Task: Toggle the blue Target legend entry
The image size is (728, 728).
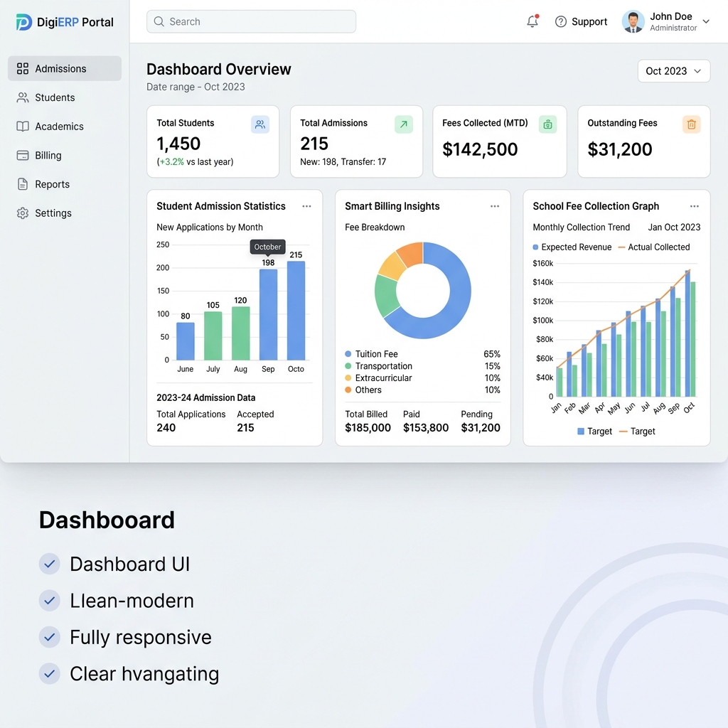Action: click(x=595, y=432)
